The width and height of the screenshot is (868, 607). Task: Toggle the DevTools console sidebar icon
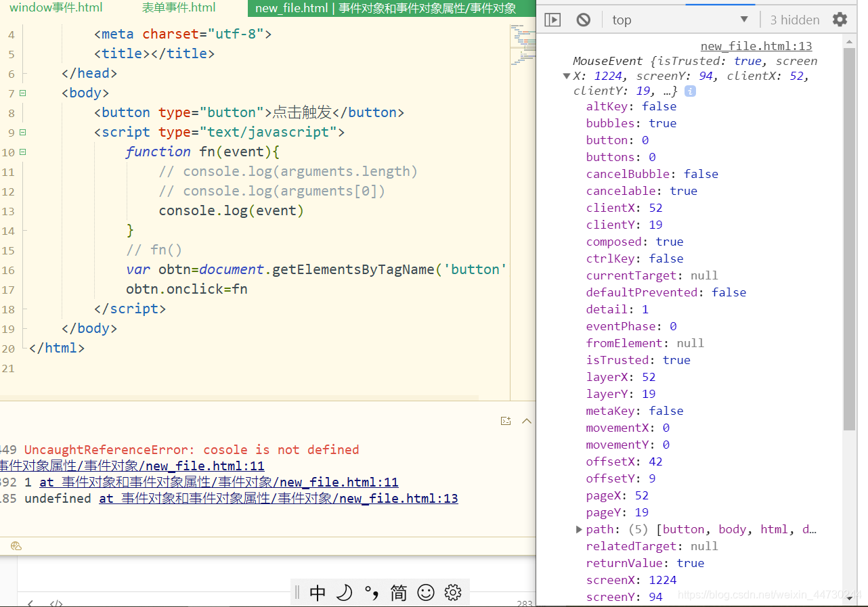[552, 20]
